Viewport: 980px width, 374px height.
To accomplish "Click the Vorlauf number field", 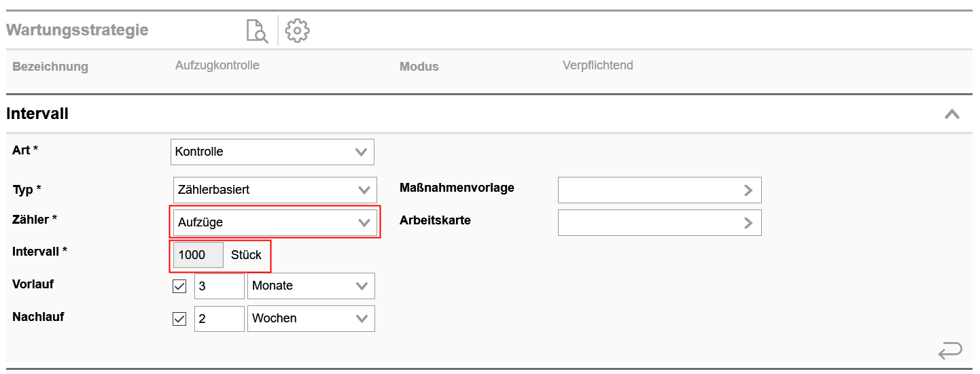I will pos(219,286).
